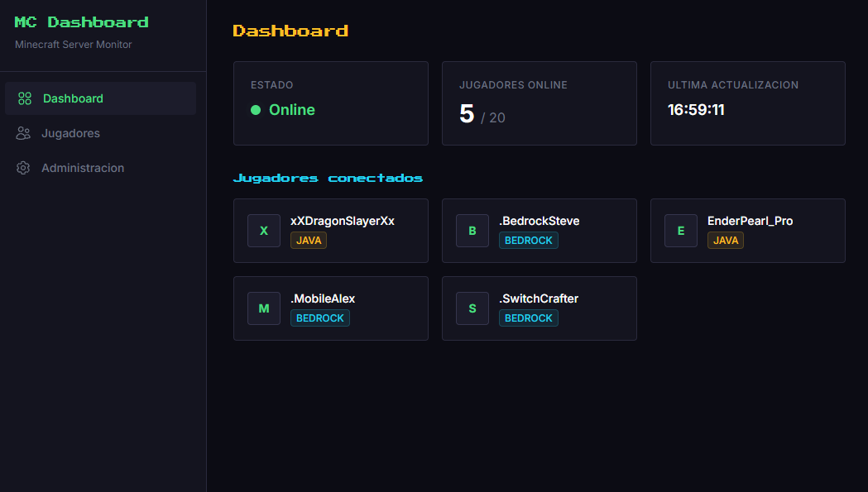Image resolution: width=868 pixels, height=492 pixels.
Task: Click the JUGADORES ONLINE card label
Action: tap(513, 84)
